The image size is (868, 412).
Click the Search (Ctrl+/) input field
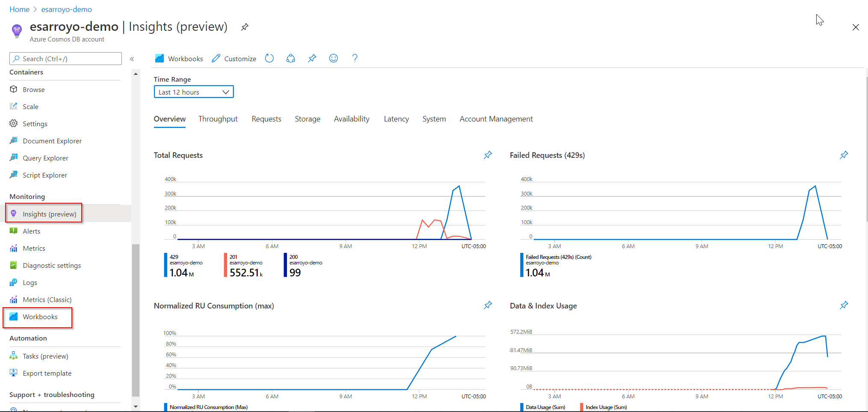point(65,58)
